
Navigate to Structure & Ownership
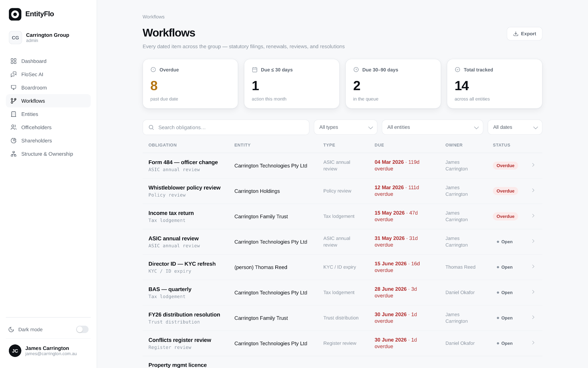coord(48,154)
